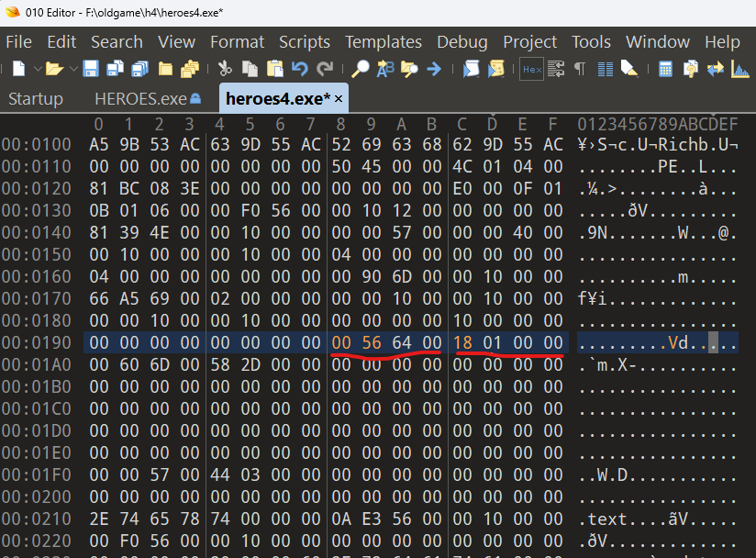Click the Find in Files icon

point(409,69)
